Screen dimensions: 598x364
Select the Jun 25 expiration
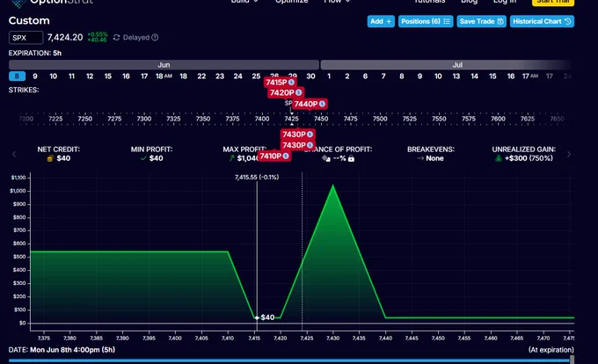(x=256, y=76)
